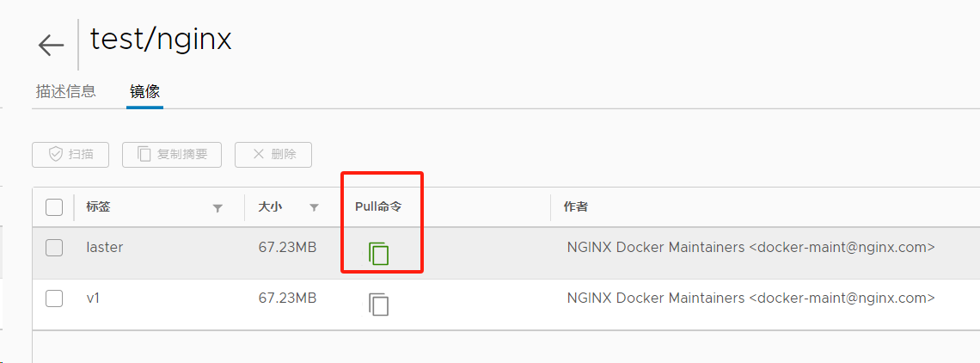This screenshot has width=980, height=363.
Task: Copy the pull command for laster tag
Action: [379, 253]
